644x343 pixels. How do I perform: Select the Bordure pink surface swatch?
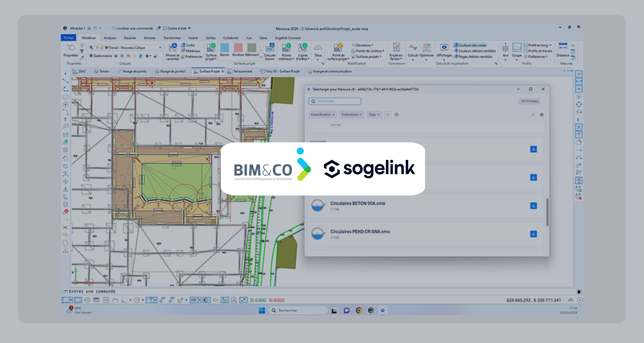point(238,50)
